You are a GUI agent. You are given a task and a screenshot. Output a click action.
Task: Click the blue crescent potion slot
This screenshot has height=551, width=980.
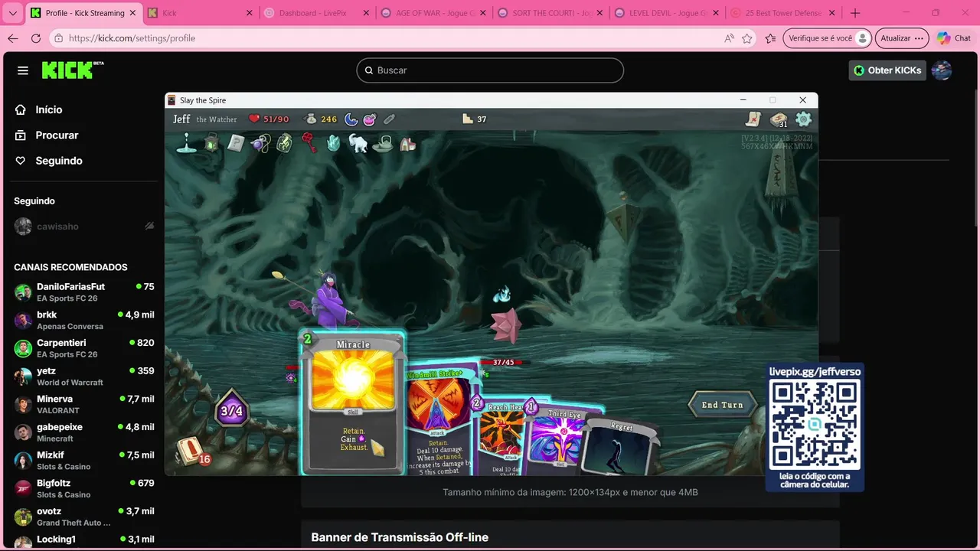click(x=351, y=119)
